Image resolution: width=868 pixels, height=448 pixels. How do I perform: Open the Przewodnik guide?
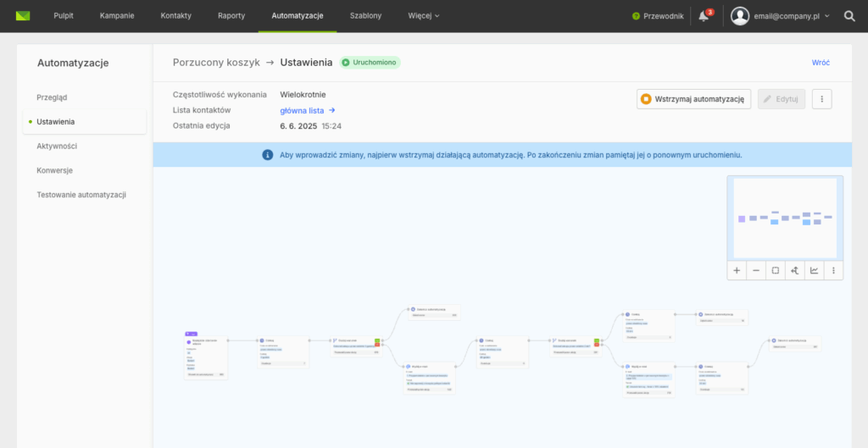click(x=658, y=16)
